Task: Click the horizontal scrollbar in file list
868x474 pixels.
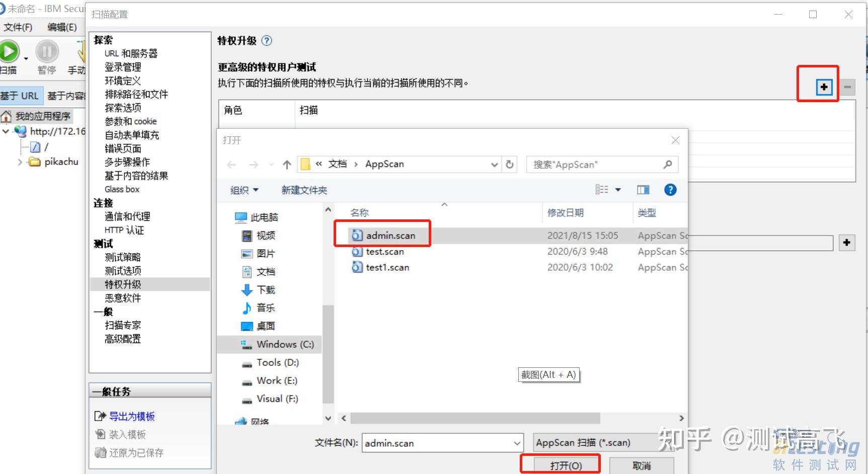Action: click(x=475, y=418)
